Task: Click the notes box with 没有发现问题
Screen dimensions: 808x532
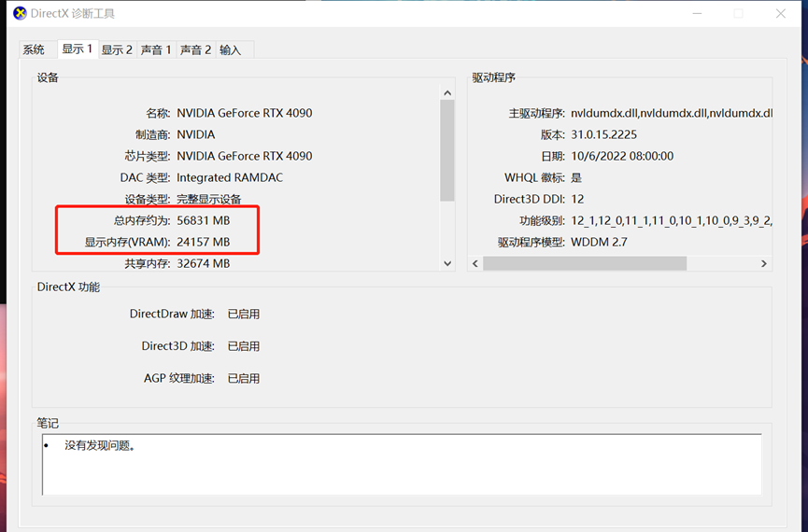Action: [x=402, y=465]
